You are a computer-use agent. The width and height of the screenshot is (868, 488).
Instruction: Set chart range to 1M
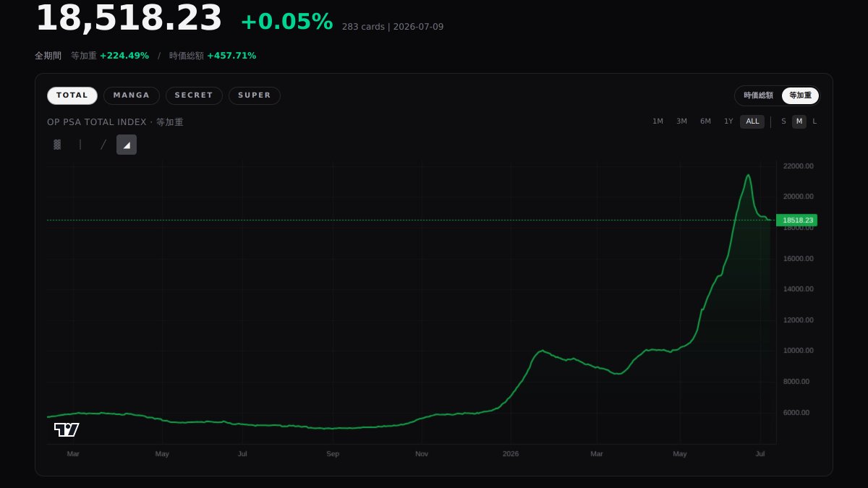click(658, 121)
